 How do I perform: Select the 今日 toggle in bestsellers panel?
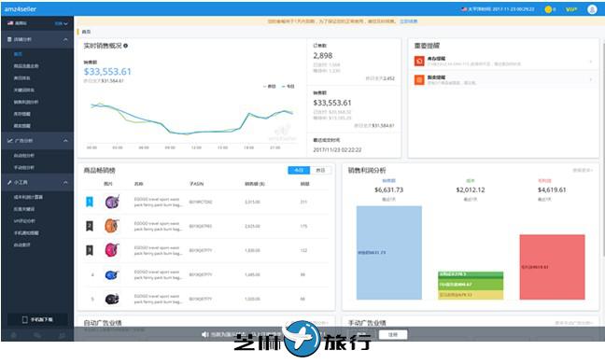pos(299,170)
